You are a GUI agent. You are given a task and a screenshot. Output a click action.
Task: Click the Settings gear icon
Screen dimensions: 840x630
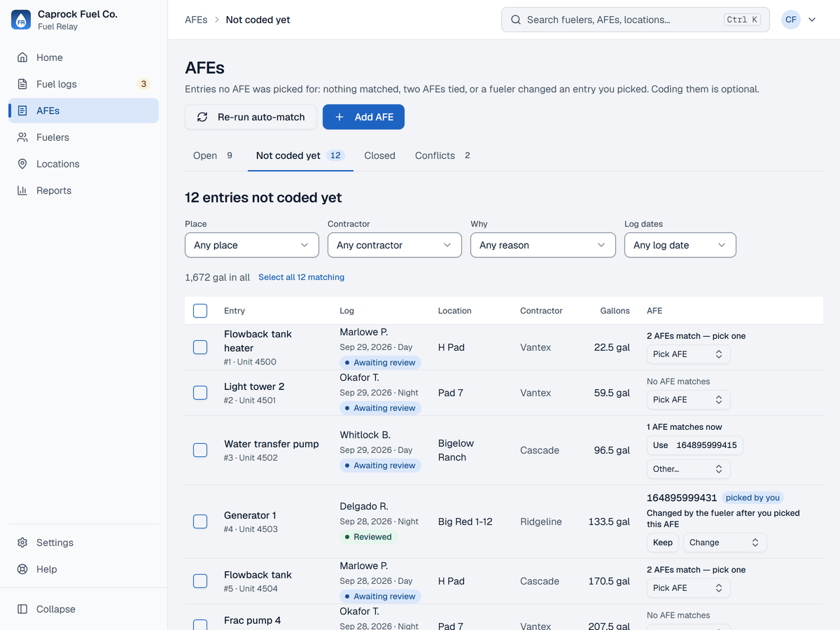pos(22,542)
